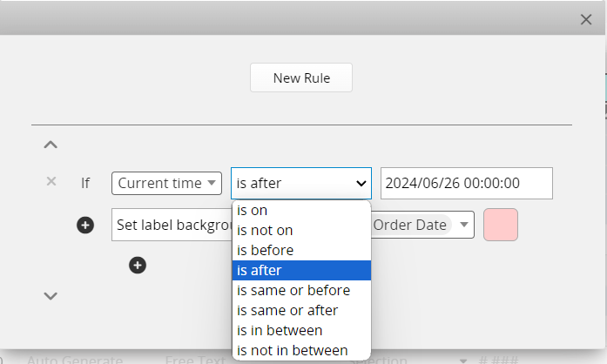The image size is (607, 364).
Task: Remove the If condition with X icon
Action: pyautogui.click(x=51, y=181)
